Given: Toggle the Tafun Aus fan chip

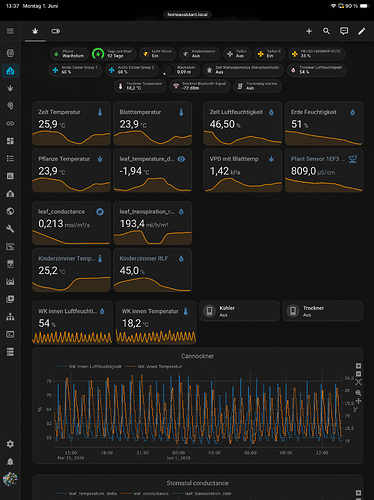Looking at the screenshot, I should 237,54.
